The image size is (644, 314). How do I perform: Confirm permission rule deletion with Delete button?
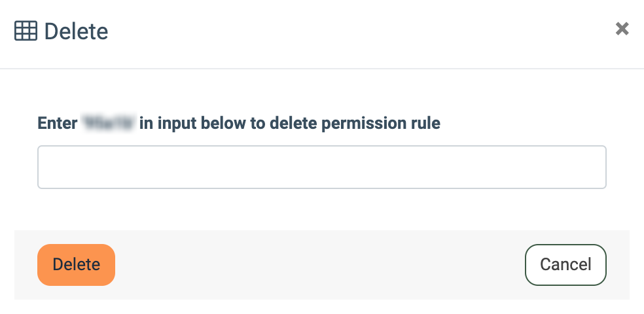[76, 265]
